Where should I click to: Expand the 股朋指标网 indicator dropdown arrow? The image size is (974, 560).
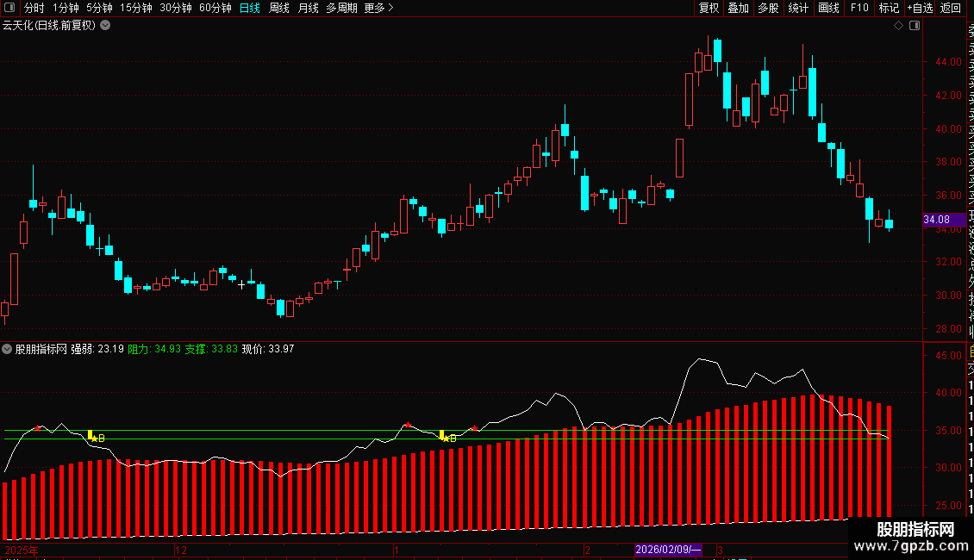[x=7, y=349]
